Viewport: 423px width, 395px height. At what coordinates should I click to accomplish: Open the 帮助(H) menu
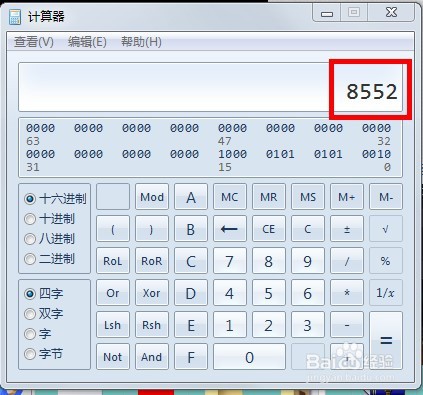141,42
